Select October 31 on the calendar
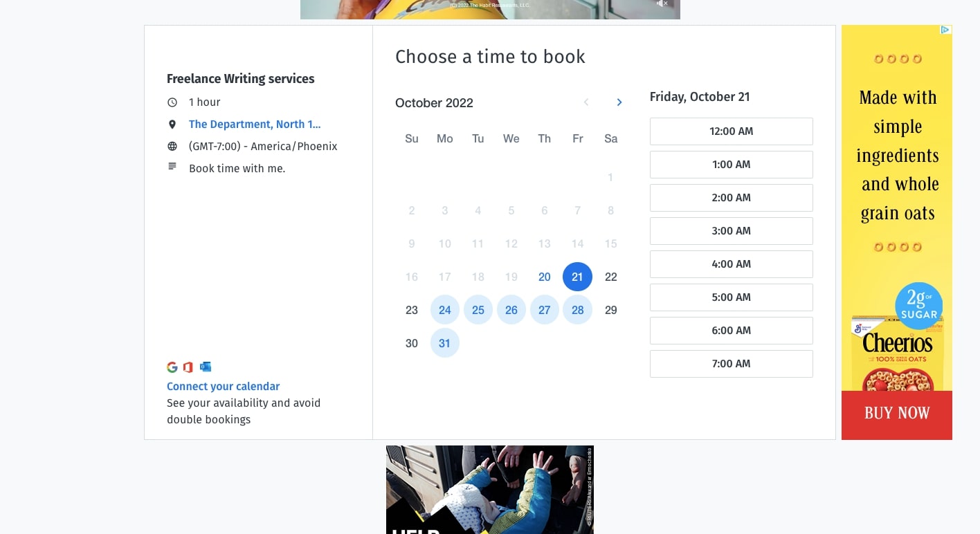Image resolution: width=980 pixels, height=534 pixels. pos(445,343)
